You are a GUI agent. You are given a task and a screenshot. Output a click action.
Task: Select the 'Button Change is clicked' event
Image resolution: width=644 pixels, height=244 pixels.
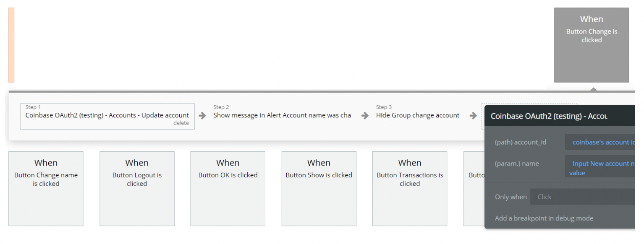click(x=592, y=45)
